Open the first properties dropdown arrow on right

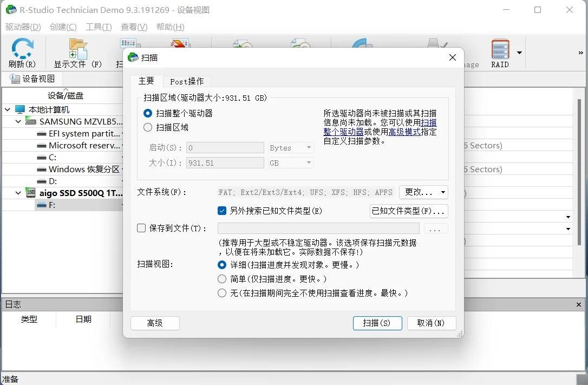pos(568,217)
